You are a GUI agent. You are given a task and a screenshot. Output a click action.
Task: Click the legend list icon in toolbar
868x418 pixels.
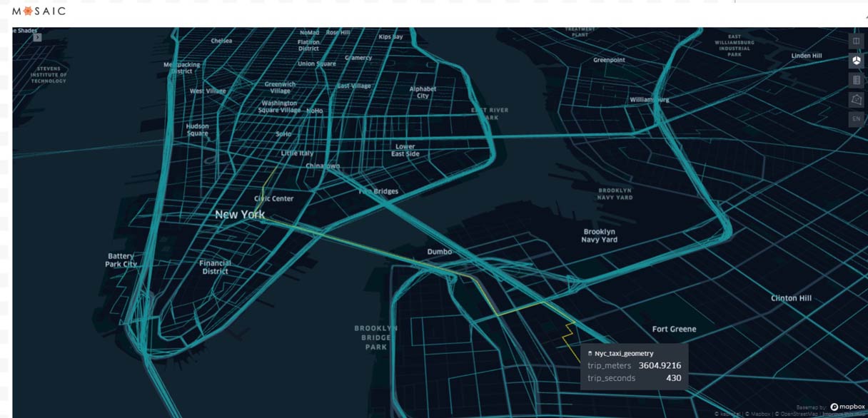[x=856, y=80]
